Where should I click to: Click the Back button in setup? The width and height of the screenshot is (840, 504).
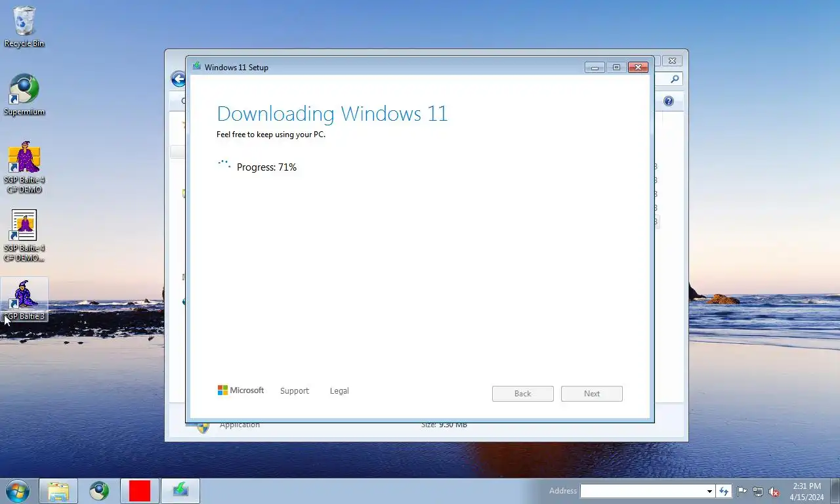point(523,394)
